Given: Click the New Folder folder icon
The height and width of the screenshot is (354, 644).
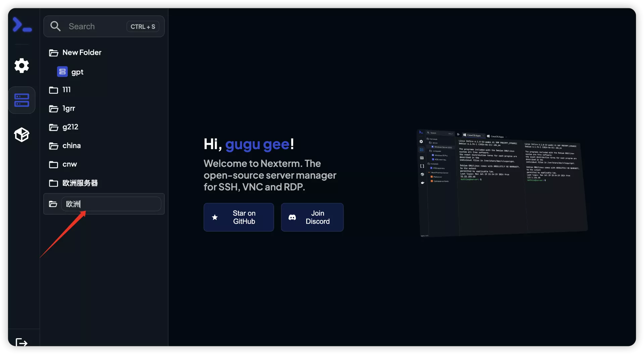Looking at the screenshot, I should [53, 53].
